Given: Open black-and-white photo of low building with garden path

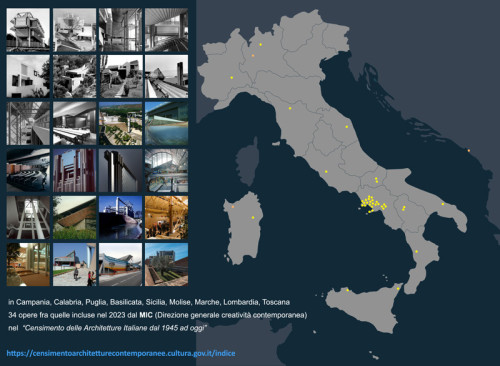Looking at the screenshot, I should click(120, 77).
